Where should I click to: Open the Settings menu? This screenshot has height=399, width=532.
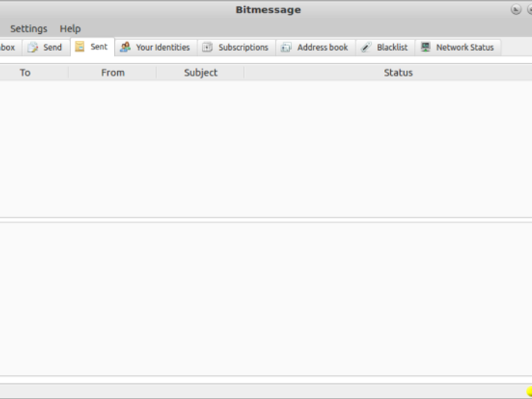point(29,28)
